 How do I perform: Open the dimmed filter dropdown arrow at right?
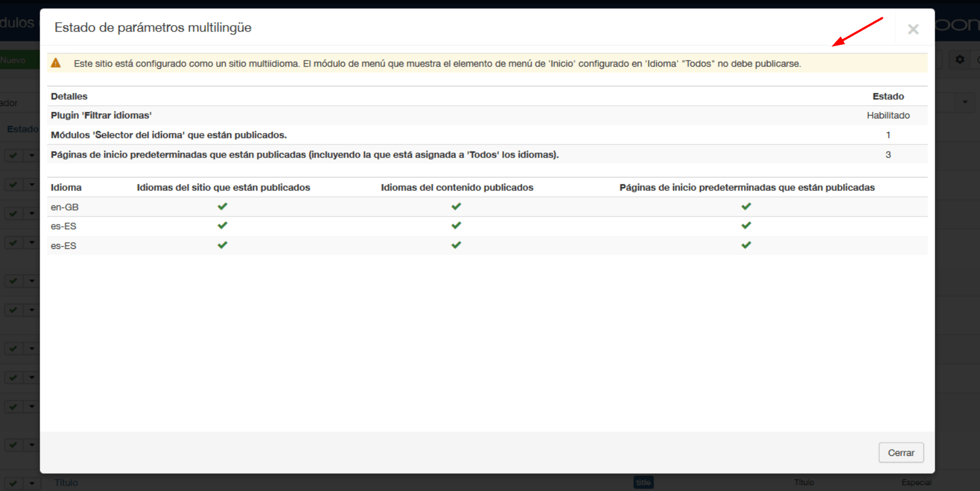[965, 102]
